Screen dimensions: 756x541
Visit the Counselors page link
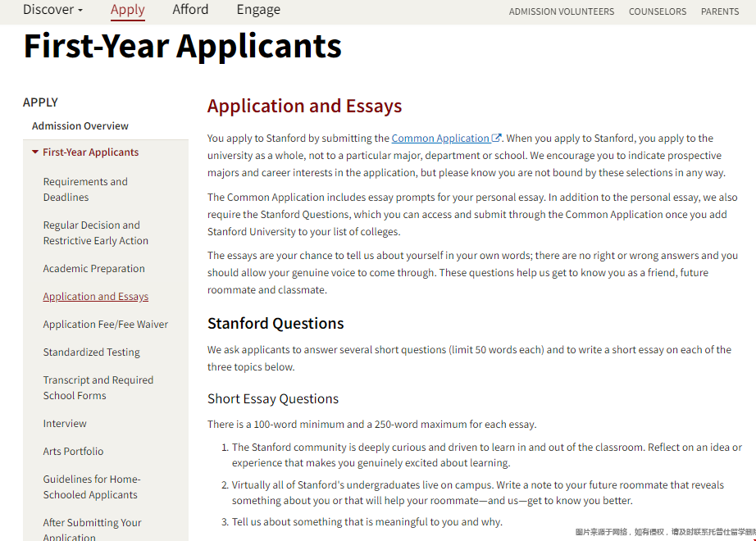(657, 11)
